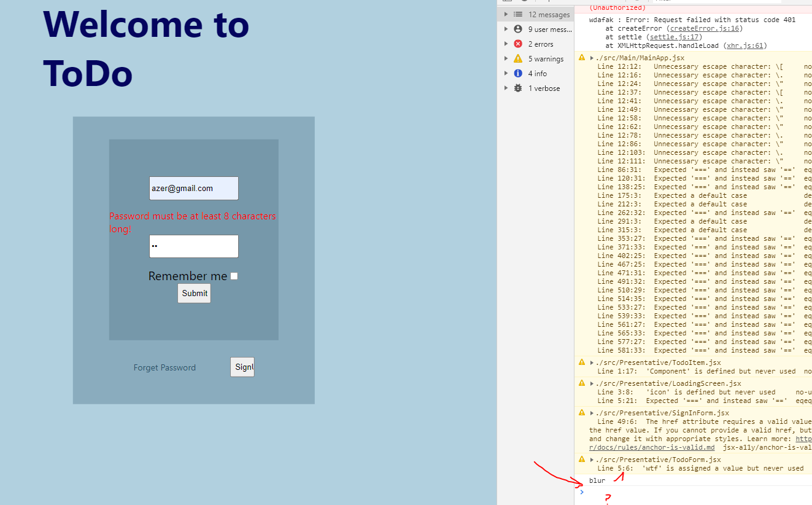
Task: Toggle the ./src/Presentative/TodoForm.jsx disclosure triangle
Action: pyautogui.click(x=592, y=460)
